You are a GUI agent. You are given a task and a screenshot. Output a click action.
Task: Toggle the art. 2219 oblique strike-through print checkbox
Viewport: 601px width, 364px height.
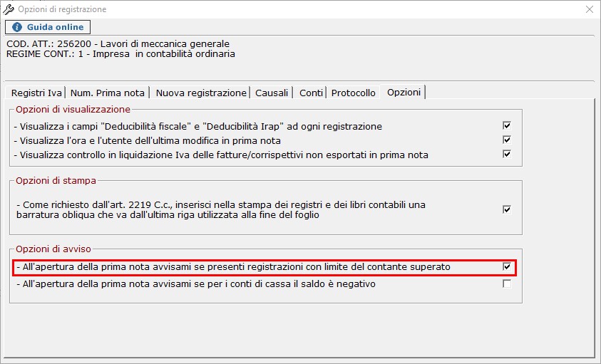click(x=507, y=209)
